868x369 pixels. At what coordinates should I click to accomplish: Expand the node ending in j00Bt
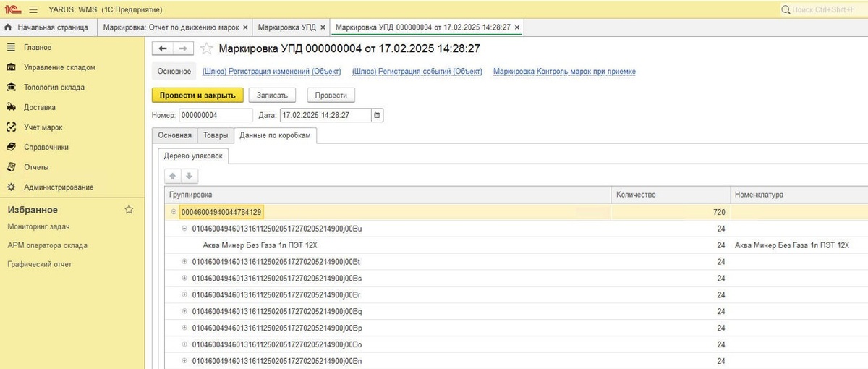click(x=184, y=261)
